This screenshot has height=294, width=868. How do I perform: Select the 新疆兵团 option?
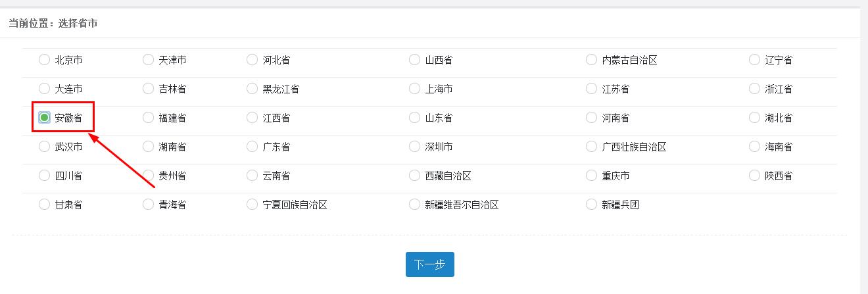pos(591,205)
